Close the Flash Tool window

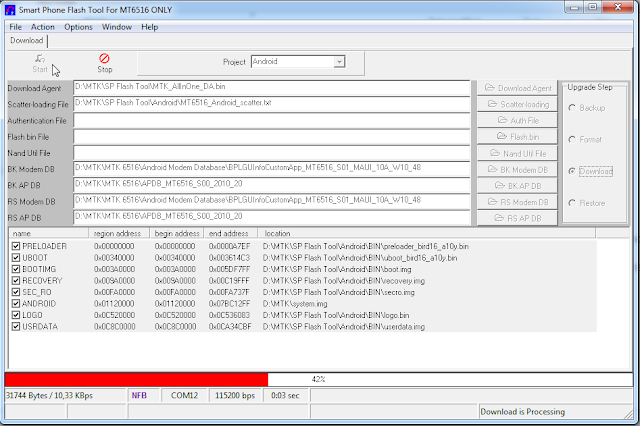point(618,7)
